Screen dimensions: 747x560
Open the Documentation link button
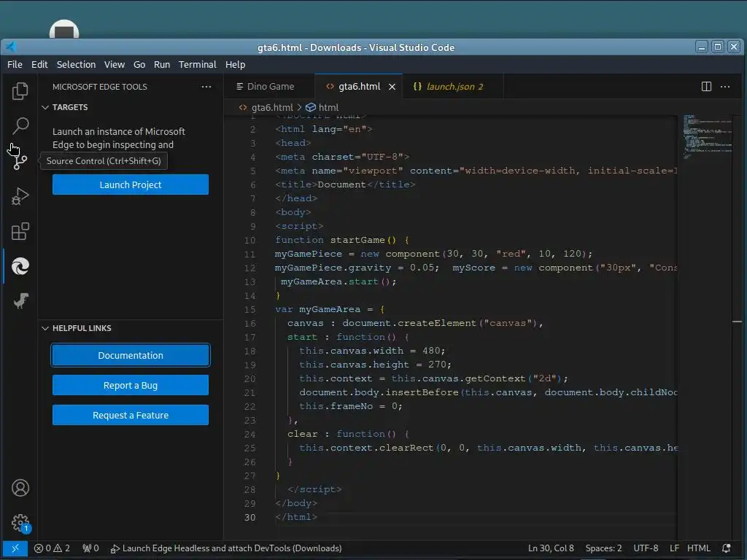131,355
